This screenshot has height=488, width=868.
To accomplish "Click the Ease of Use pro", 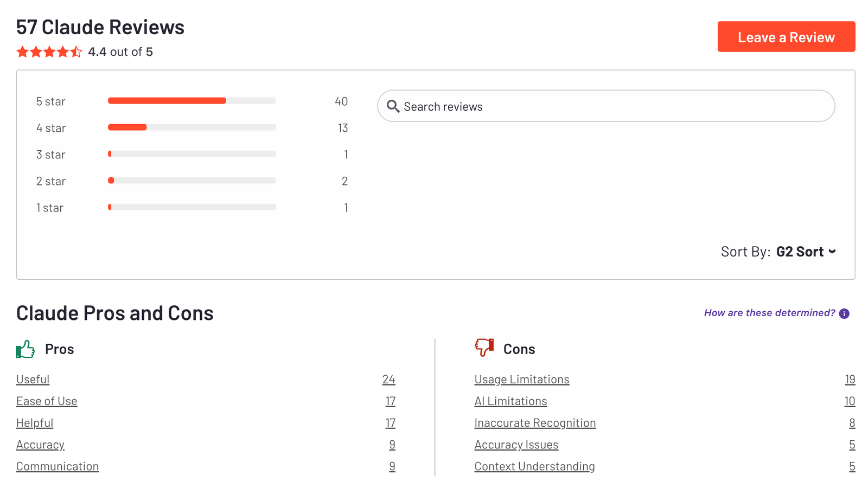I will click(x=47, y=401).
